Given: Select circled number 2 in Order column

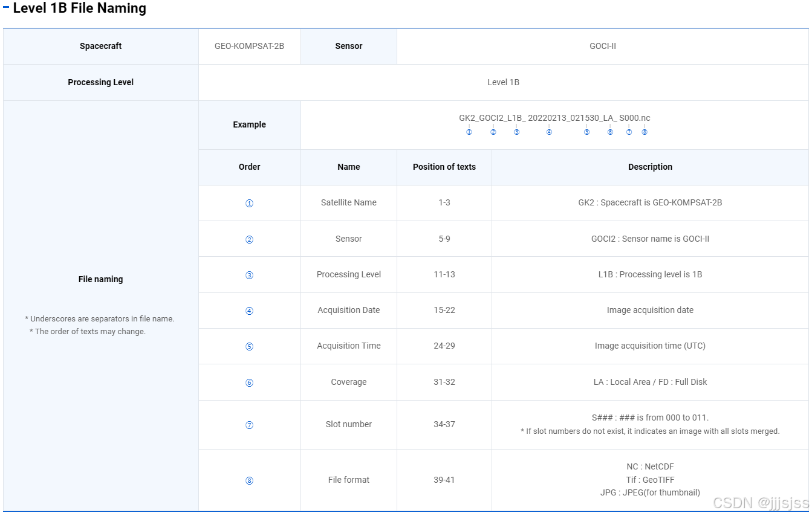Looking at the screenshot, I should (249, 239).
